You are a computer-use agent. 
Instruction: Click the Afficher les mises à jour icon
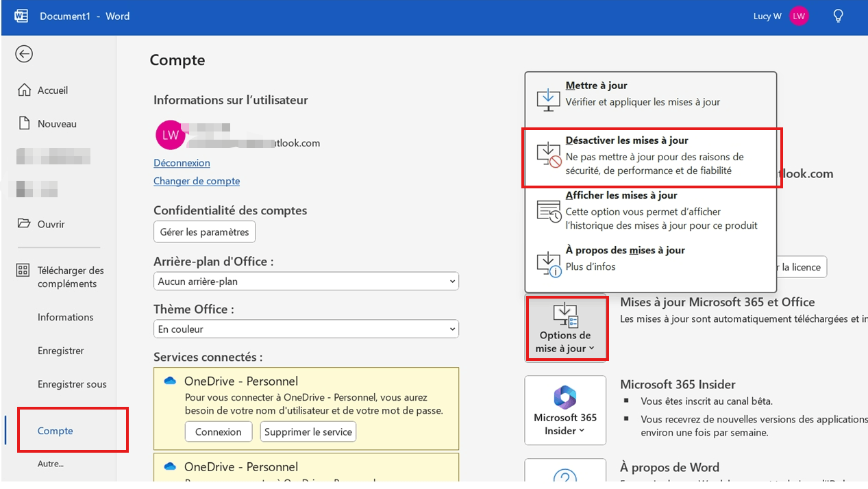point(549,211)
